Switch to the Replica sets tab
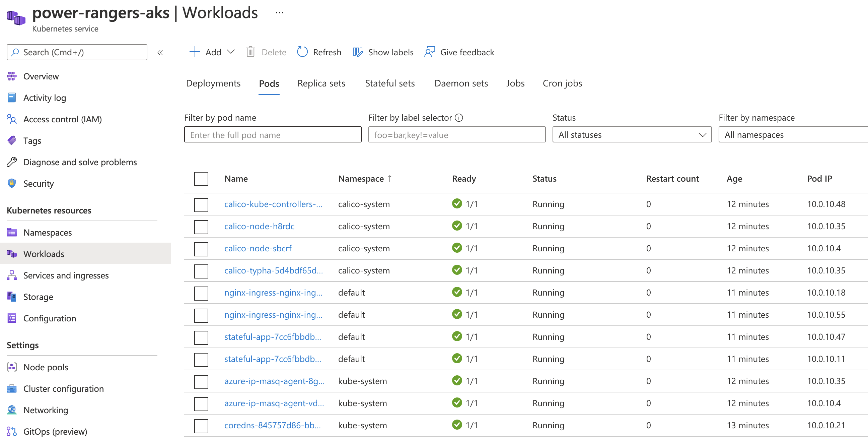 [x=322, y=83]
